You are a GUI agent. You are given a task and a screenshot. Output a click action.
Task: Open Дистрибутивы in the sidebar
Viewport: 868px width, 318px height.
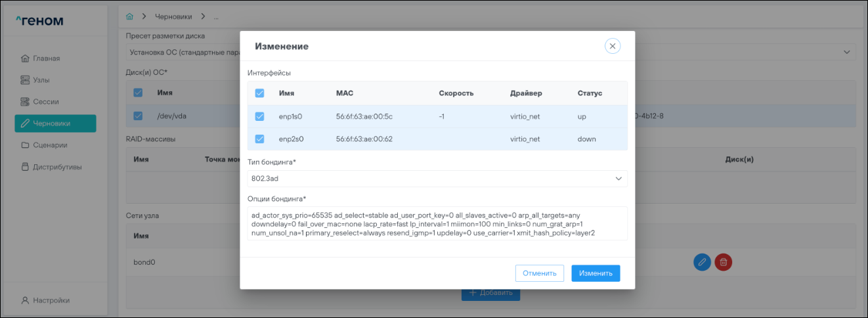[x=57, y=167]
